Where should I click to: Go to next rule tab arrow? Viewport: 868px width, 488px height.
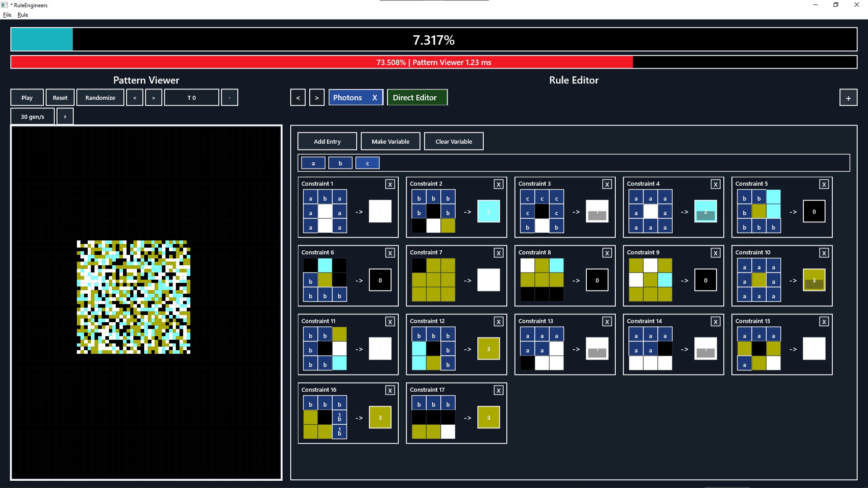(x=317, y=98)
